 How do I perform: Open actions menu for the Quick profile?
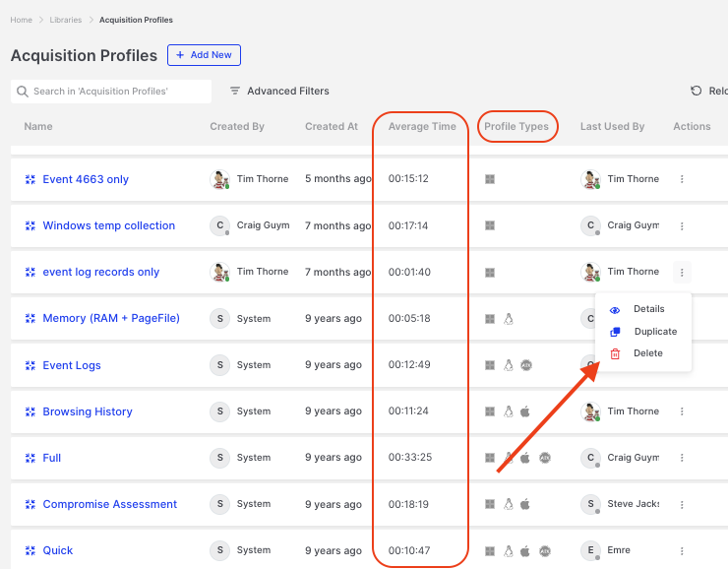coord(682,550)
